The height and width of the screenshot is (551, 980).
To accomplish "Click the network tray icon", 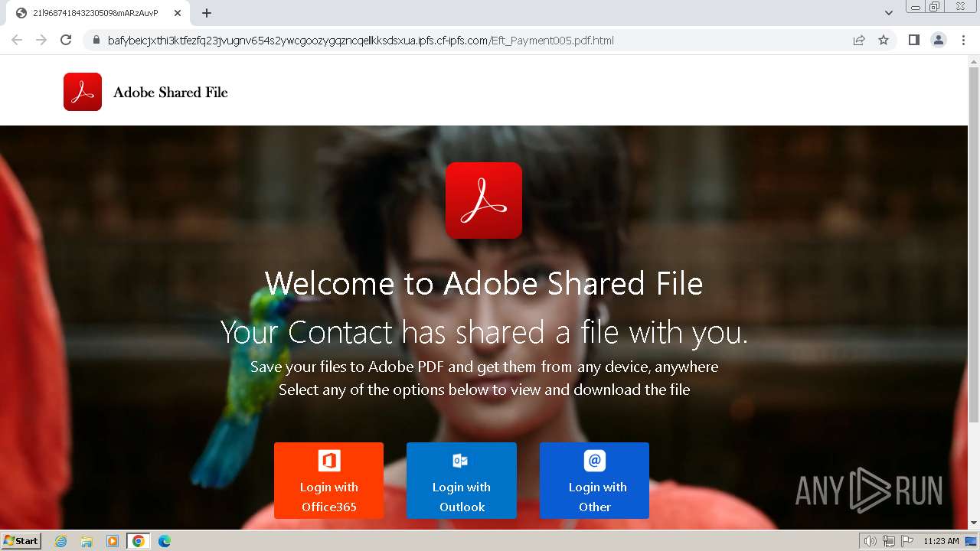I will [x=889, y=541].
